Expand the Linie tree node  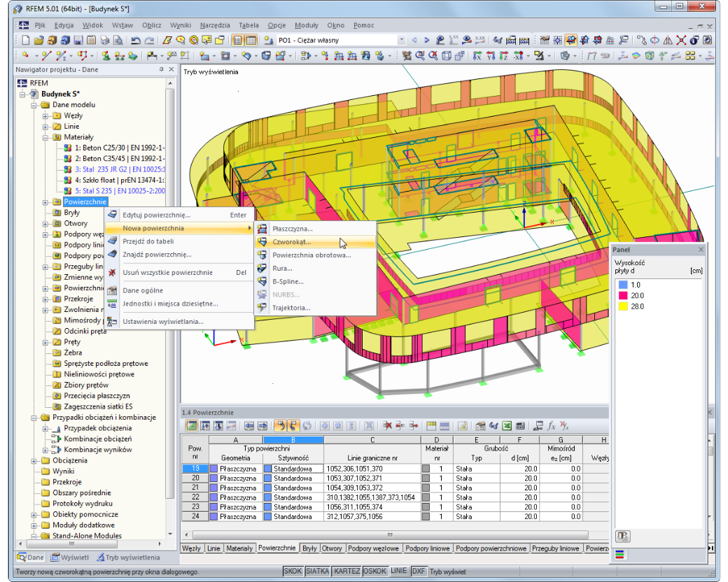point(45,127)
